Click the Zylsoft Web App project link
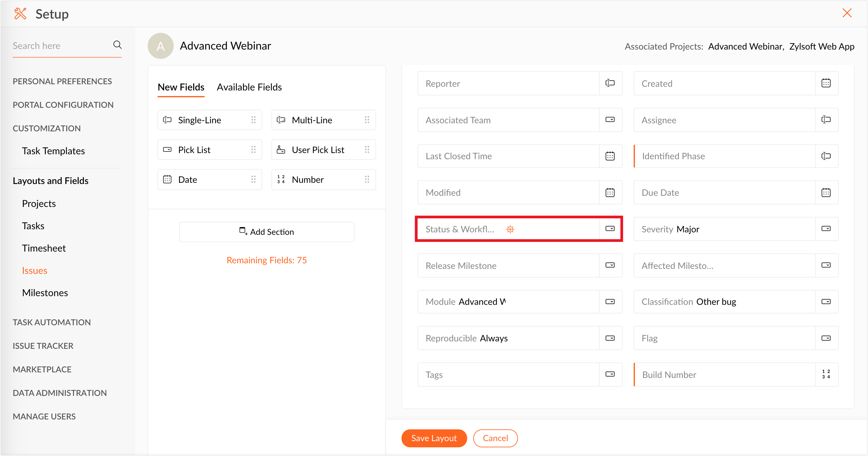The image size is (868, 456). coord(822,46)
